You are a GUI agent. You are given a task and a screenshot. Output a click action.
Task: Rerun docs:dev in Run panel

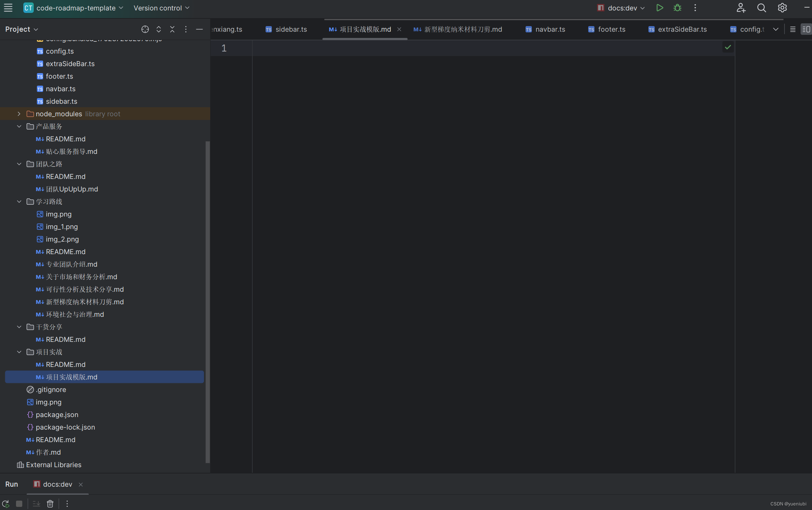[x=6, y=504]
